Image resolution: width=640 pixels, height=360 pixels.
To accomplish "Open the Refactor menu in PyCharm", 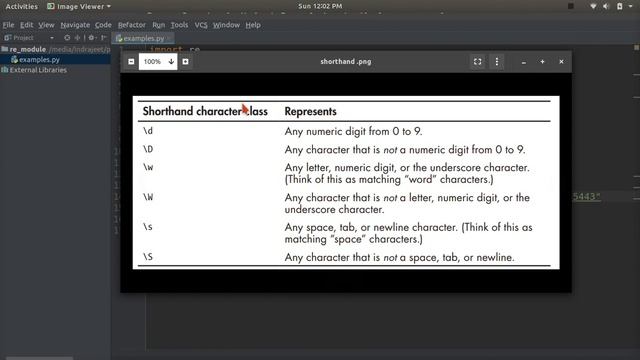I will [x=131, y=25].
